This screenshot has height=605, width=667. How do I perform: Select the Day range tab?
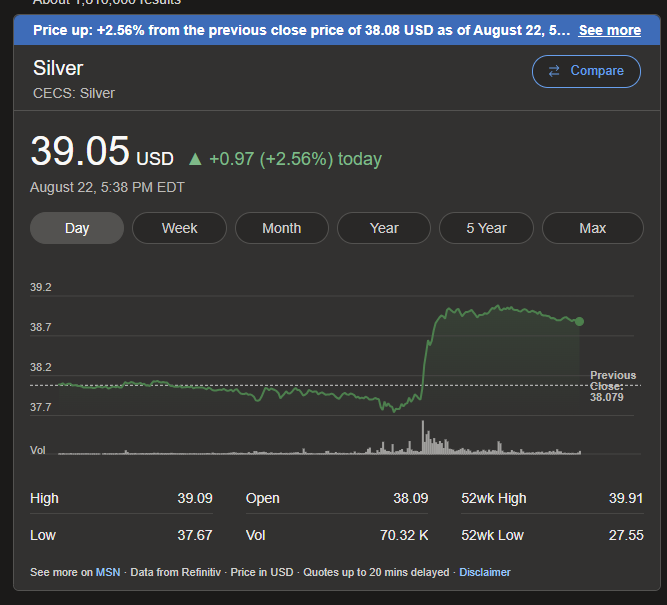77,228
